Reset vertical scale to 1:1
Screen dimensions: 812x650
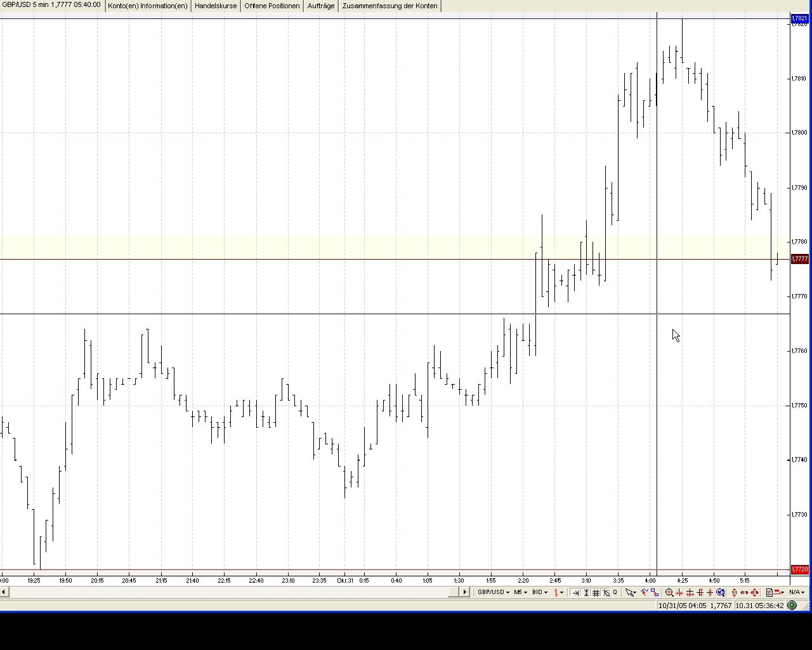pyautogui.click(x=735, y=592)
